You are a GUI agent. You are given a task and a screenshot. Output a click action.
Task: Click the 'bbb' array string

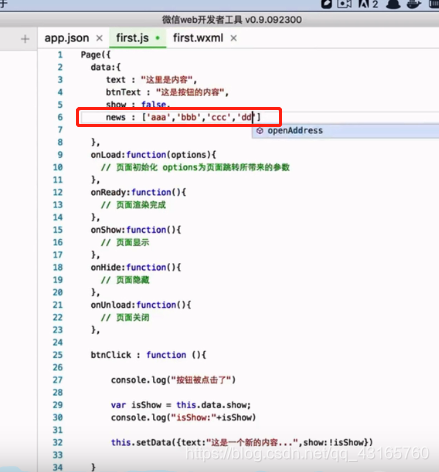pyautogui.click(x=189, y=117)
